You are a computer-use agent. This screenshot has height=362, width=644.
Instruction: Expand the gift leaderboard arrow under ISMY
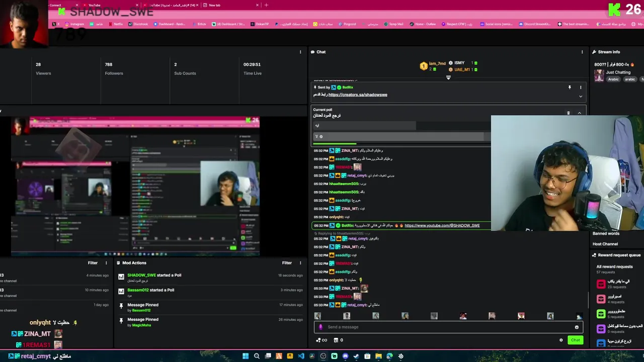tap(448, 77)
